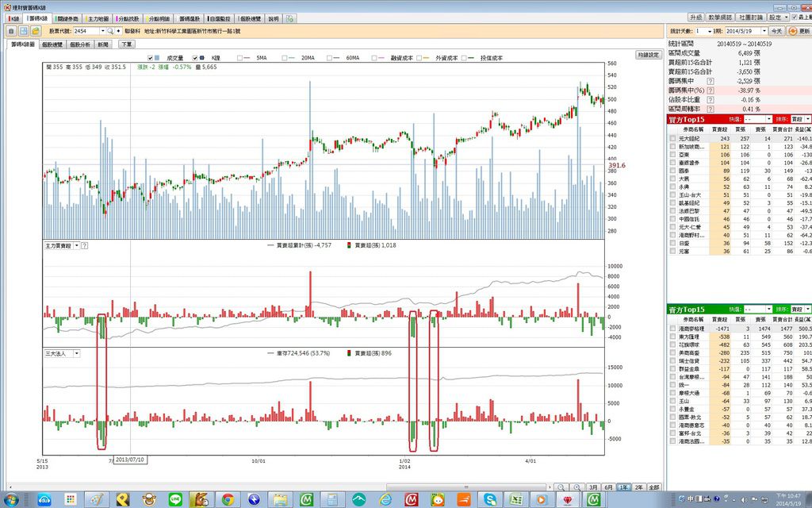The height and width of the screenshot is (508, 812).
Task: Click the stock code input field 2454
Action: tap(86, 31)
